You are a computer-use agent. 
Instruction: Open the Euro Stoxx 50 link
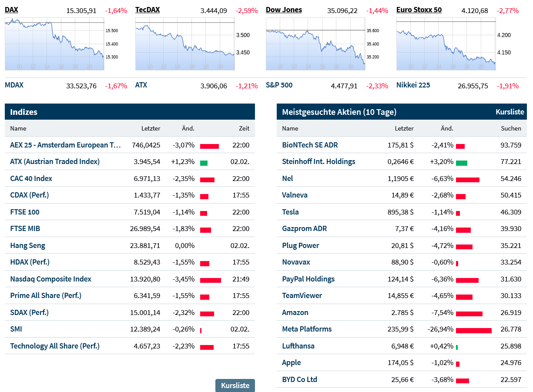click(x=419, y=10)
